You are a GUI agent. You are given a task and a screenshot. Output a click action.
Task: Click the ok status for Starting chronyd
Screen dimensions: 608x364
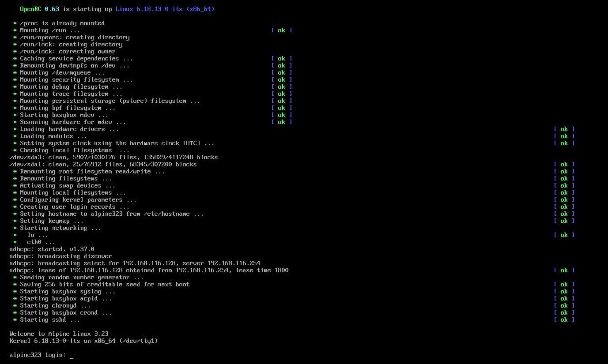[564, 305]
